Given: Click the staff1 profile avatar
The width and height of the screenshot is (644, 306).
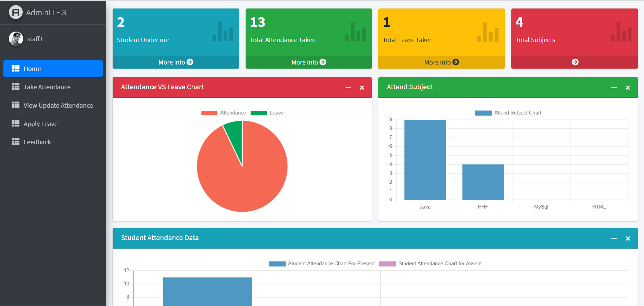Looking at the screenshot, I should tap(16, 38).
